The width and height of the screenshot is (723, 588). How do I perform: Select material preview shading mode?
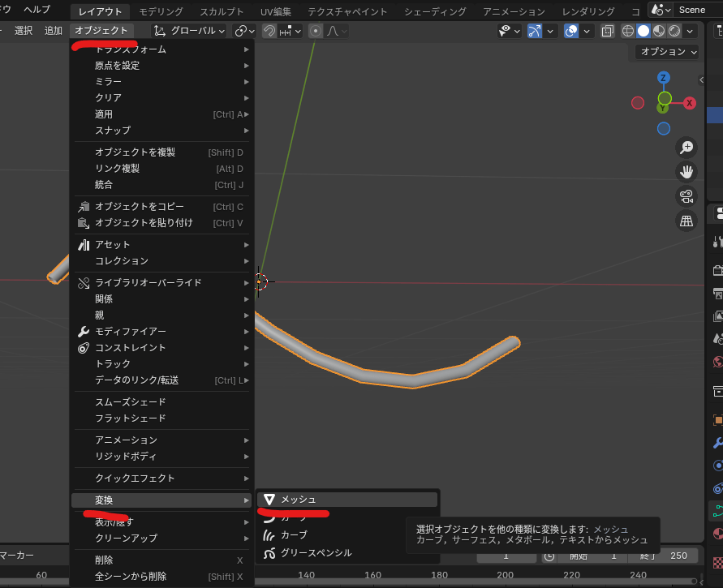[x=658, y=31]
